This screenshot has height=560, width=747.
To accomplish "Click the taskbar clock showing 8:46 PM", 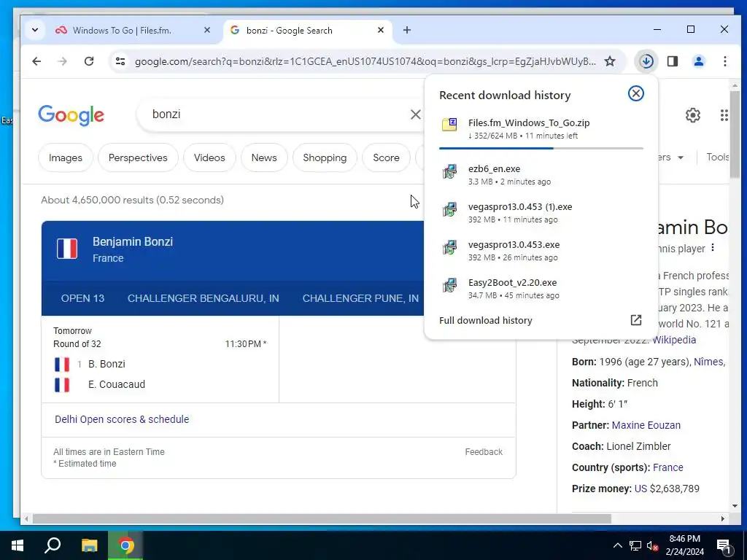I will click(684, 545).
